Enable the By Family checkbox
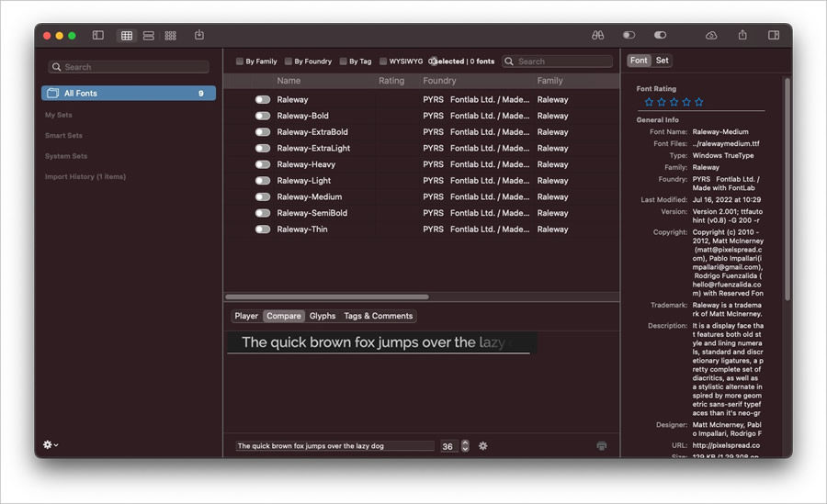Image resolution: width=827 pixels, height=504 pixels. coord(240,62)
